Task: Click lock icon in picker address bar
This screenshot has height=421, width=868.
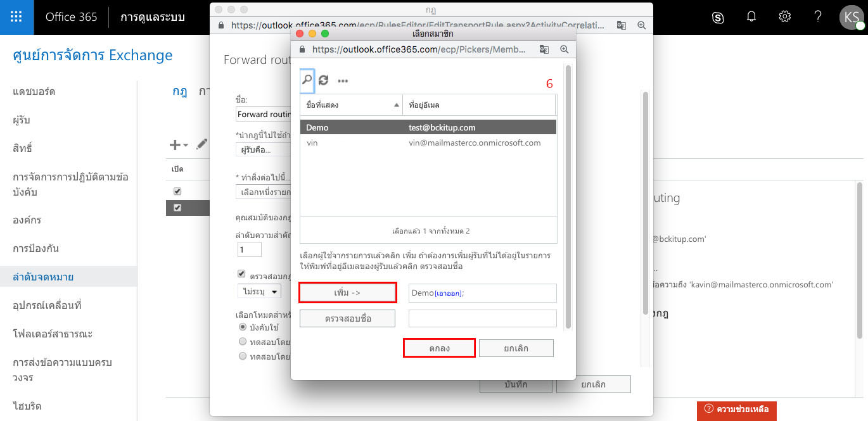Action: (x=303, y=49)
